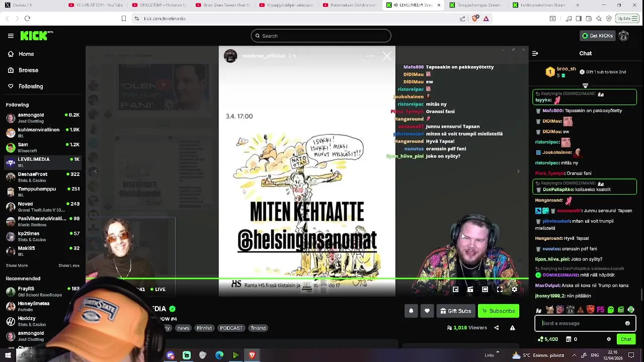Open the Tempouhemppu channel in the sidebar
Screen dimensions: 644x362
coord(42,192)
